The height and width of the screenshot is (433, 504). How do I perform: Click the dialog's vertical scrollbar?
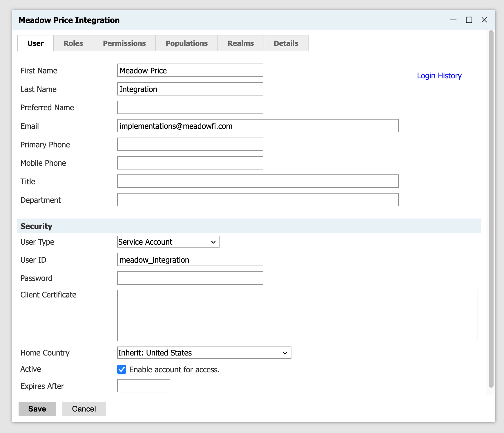491,209
